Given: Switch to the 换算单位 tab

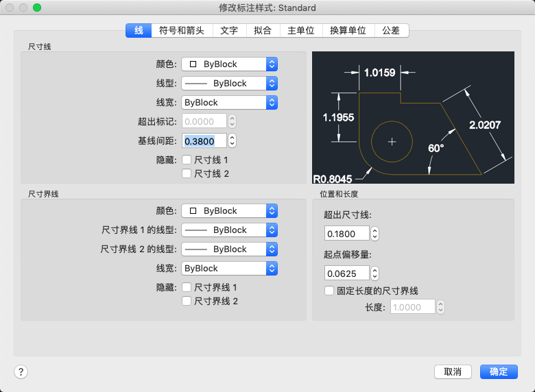Looking at the screenshot, I should 348,31.
